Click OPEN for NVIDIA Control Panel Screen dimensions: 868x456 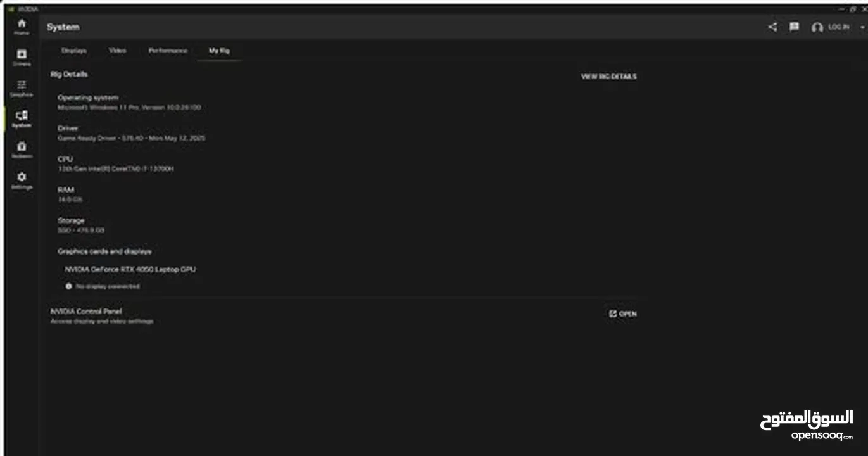[x=623, y=314]
